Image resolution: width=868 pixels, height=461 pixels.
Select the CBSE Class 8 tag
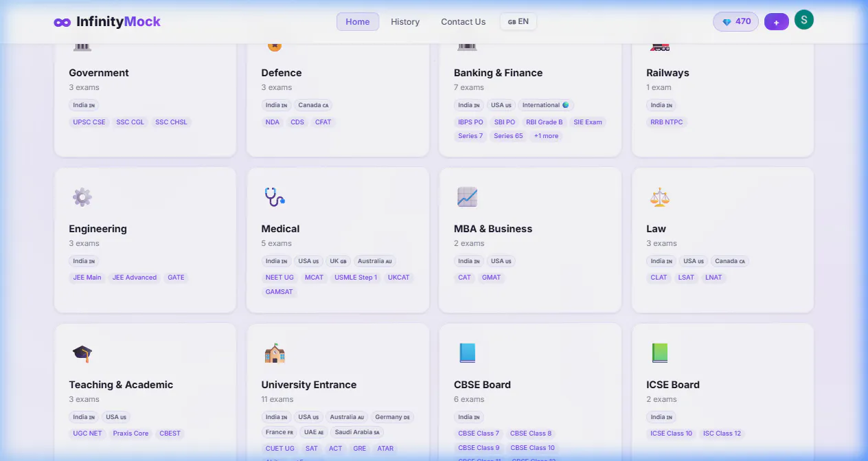point(532,434)
